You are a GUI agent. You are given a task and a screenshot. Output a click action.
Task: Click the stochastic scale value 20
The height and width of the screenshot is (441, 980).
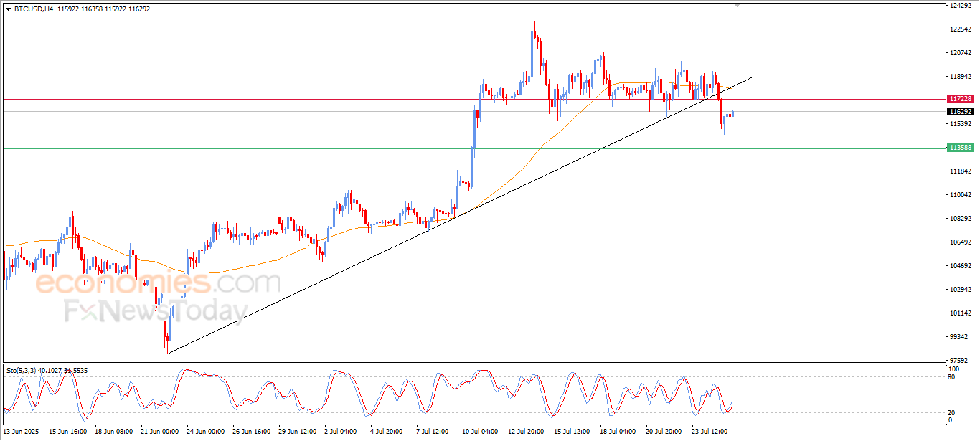(952, 412)
